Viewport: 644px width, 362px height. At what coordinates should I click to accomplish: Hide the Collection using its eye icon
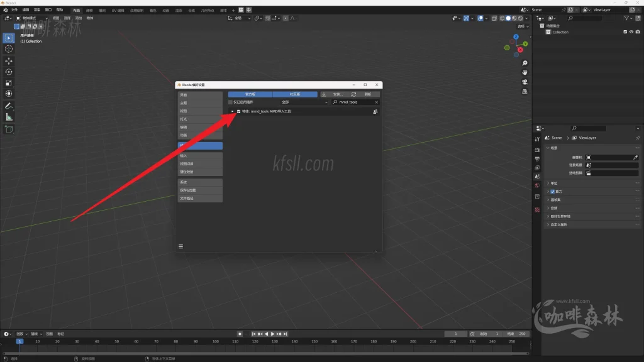click(x=631, y=32)
